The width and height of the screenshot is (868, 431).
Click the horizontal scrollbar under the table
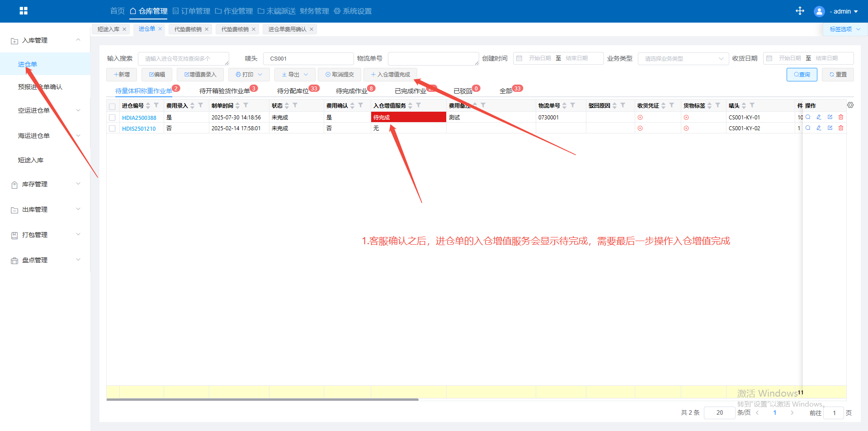click(x=262, y=399)
